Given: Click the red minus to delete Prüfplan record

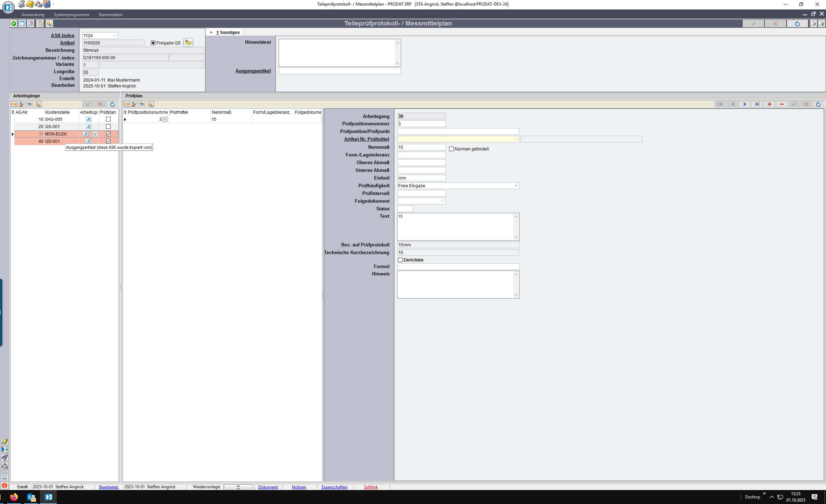Looking at the screenshot, I should (782, 104).
